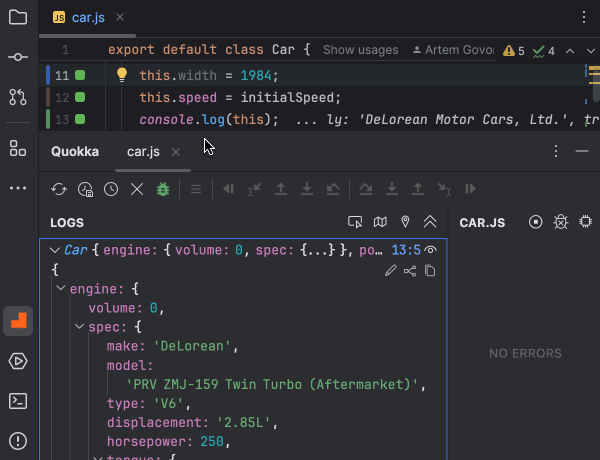Open the Terminal tool window
Viewport: 600px width, 460px height.
coord(18,401)
